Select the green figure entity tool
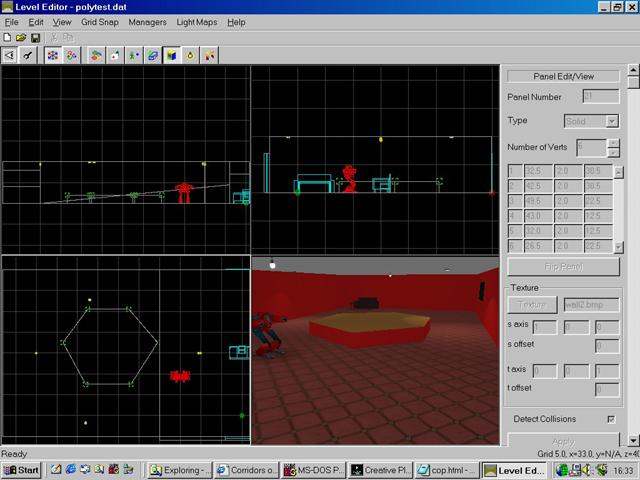 tap(134, 55)
